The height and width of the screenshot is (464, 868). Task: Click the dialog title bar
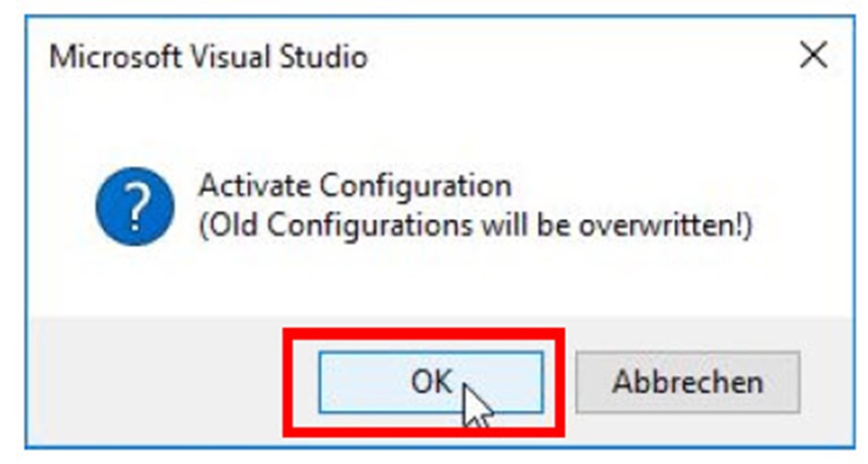point(530,57)
